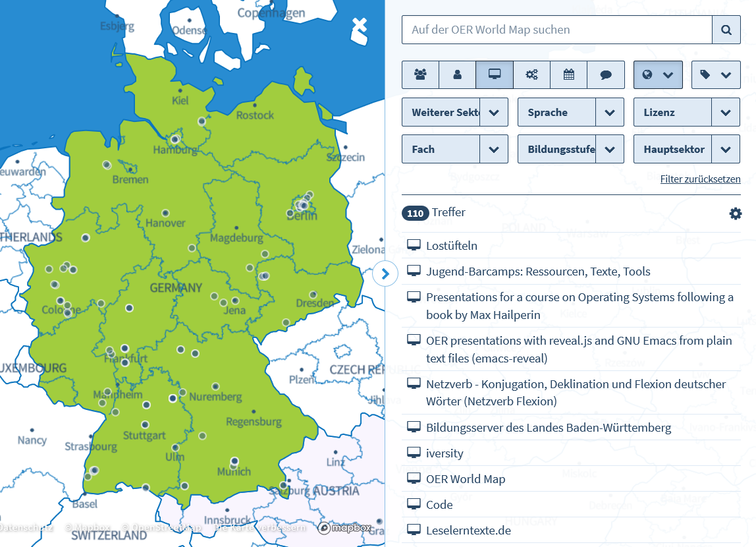
Task: Click the map marker near Hanover
Action: (165, 214)
